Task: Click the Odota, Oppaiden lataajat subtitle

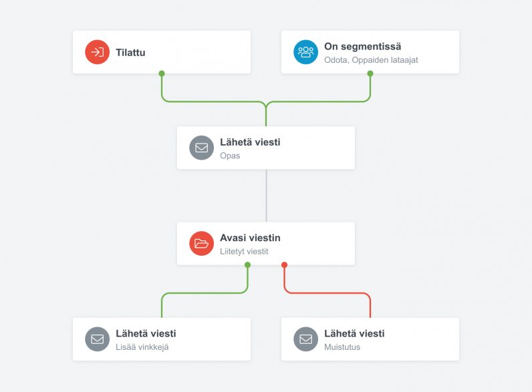Action: click(371, 60)
